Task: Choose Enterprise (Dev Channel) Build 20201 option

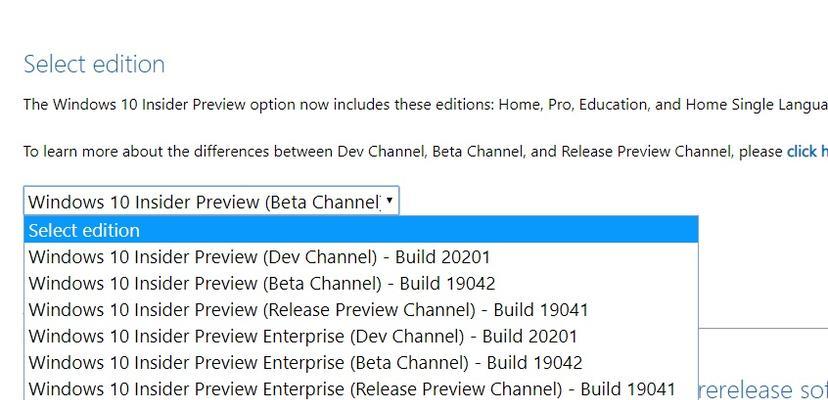Action: coord(361,336)
